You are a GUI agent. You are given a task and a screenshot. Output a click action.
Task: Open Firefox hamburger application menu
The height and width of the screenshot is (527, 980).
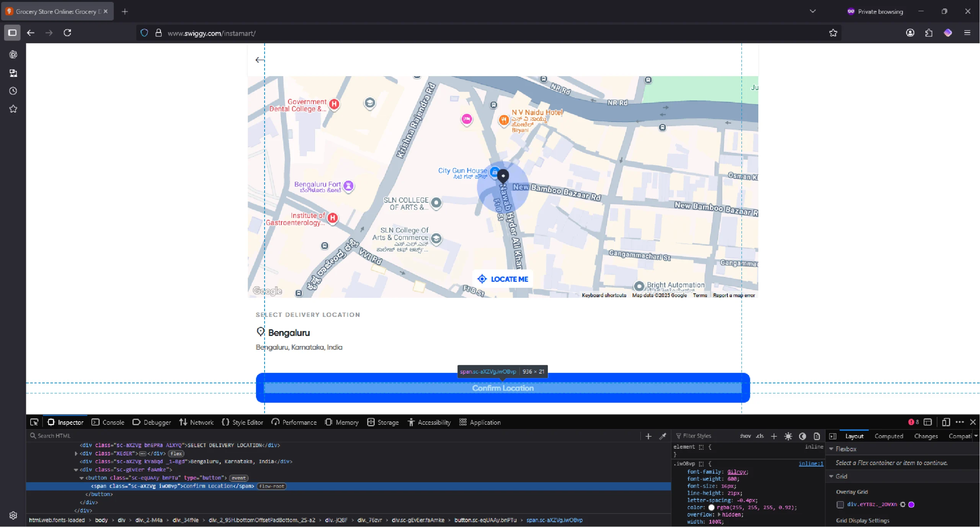coord(967,33)
